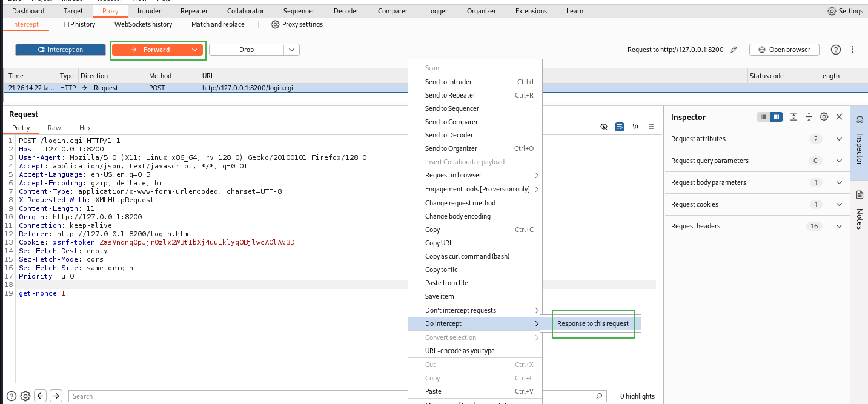This screenshot has width=868, height=404.
Task: Close the Inspector panel
Action: pos(839,117)
